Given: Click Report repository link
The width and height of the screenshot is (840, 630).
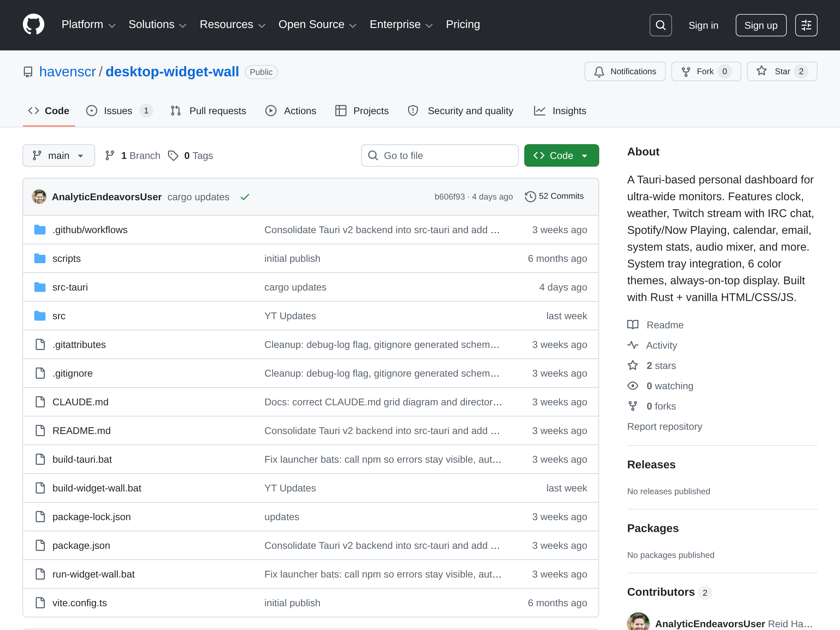Looking at the screenshot, I should pos(665,426).
